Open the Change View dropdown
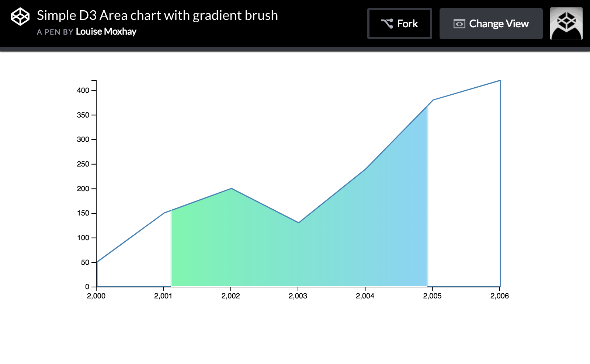 click(491, 24)
